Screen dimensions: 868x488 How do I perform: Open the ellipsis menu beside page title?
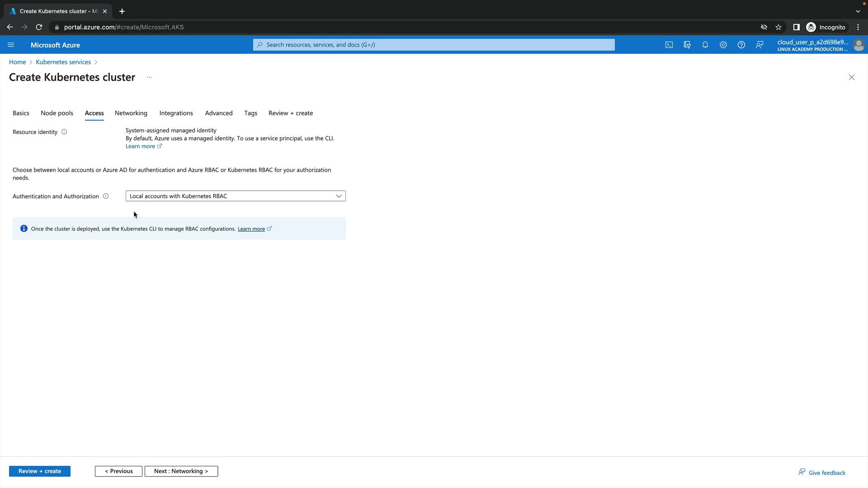coord(150,77)
